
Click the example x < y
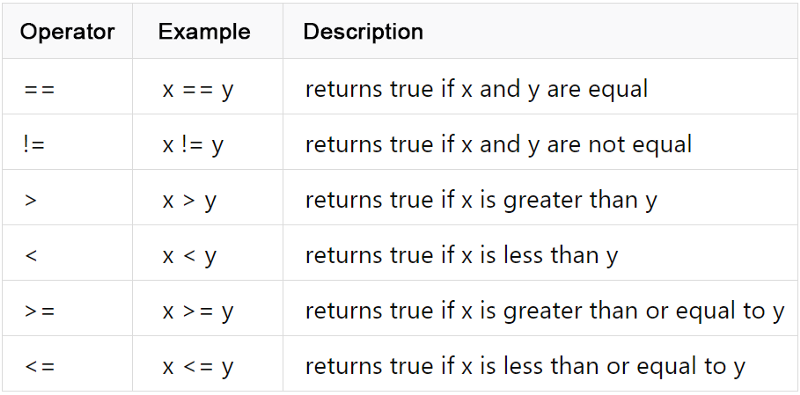189,256
